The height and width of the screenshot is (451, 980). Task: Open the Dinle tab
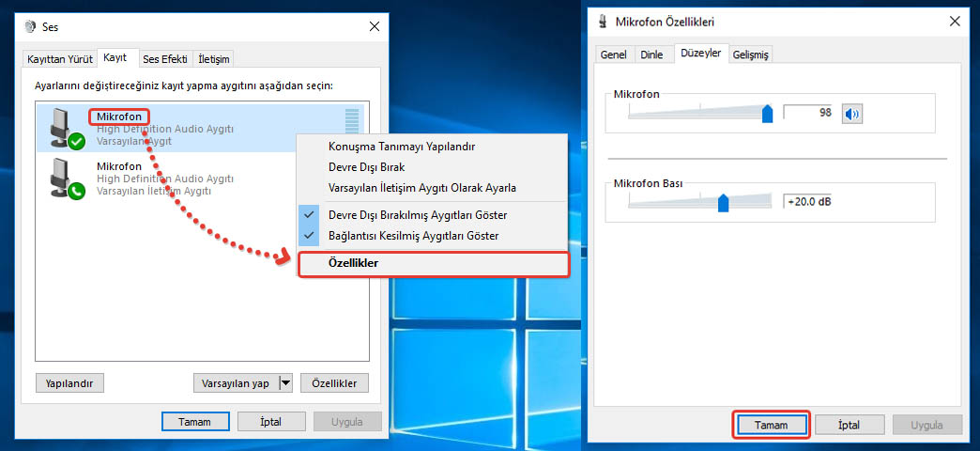(x=651, y=54)
